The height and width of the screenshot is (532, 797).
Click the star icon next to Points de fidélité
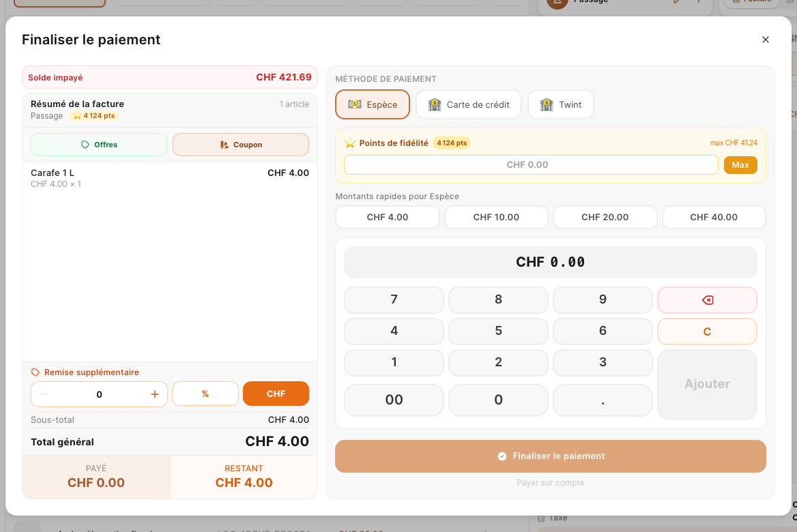click(349, 143)
